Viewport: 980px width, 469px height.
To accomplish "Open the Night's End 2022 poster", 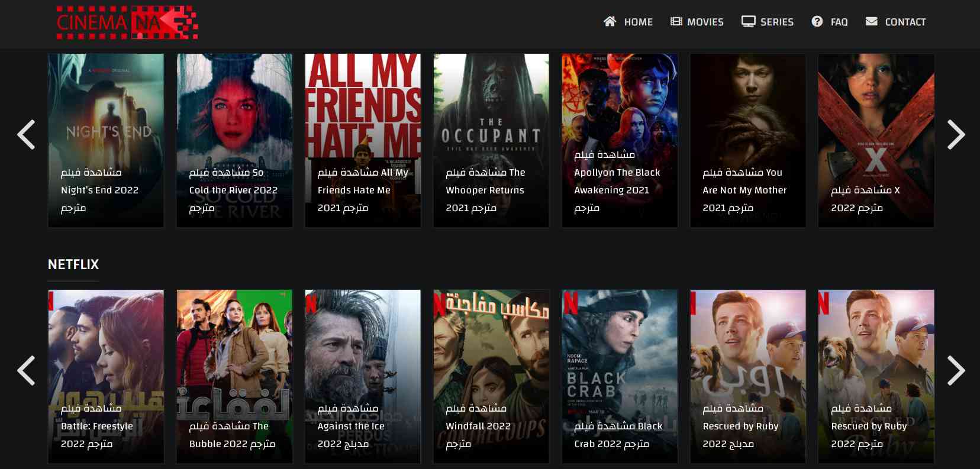I will (106, 141).
